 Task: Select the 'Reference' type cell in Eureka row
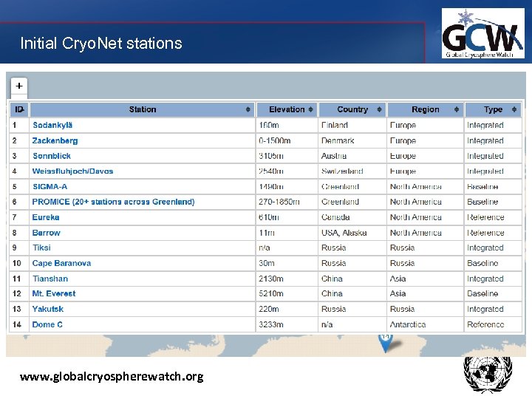click(x=493, y=217)
